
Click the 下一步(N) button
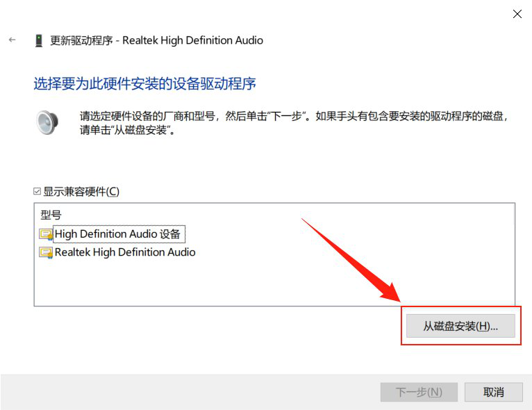[419, 392]
